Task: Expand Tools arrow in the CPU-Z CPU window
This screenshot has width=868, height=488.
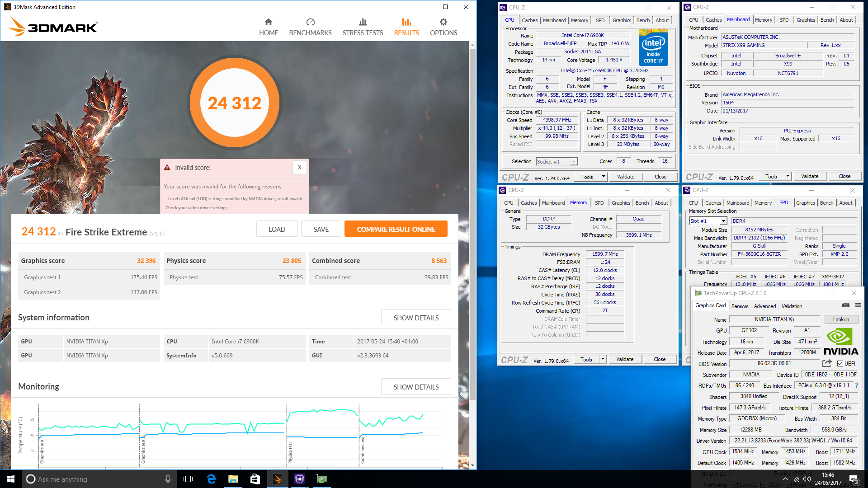Action: (x=604, y=177)
